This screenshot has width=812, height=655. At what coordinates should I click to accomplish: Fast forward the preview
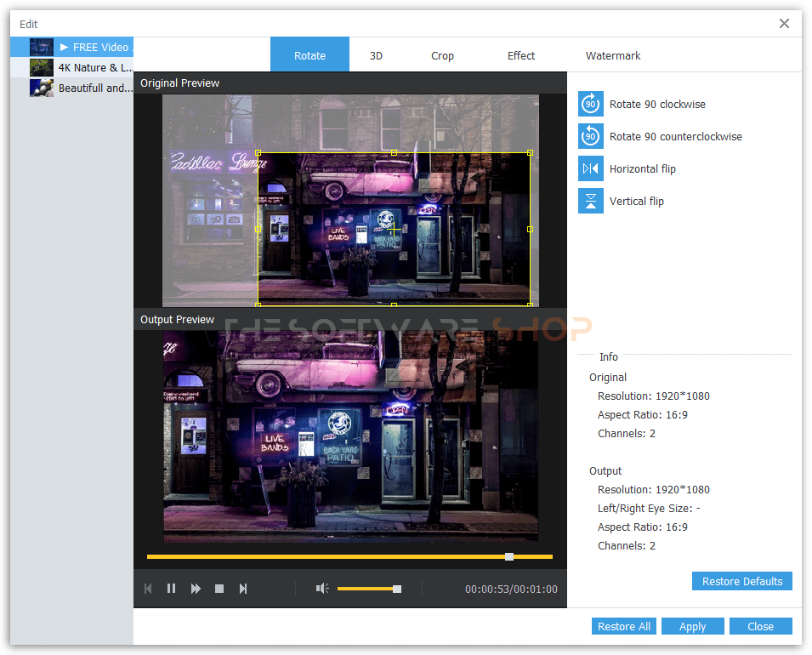196,589
